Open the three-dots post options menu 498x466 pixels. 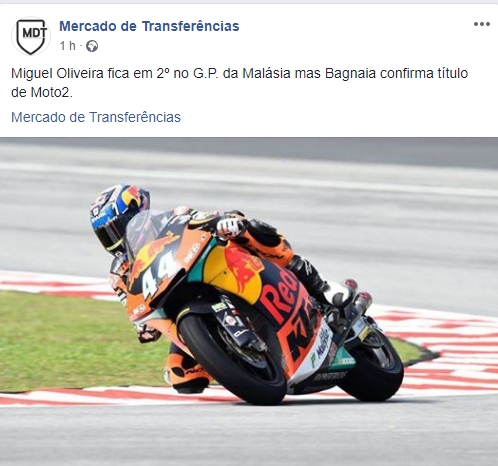(482, 24)
